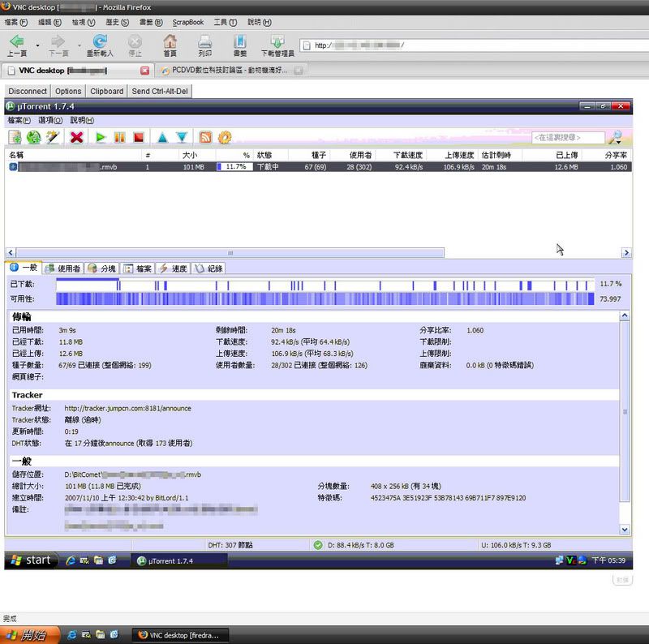The height and width of the screenshot is (644, 649).
Task: Open the download manager 下載管理員 icon
Action: pyautogui.click(x=277, y=45)
